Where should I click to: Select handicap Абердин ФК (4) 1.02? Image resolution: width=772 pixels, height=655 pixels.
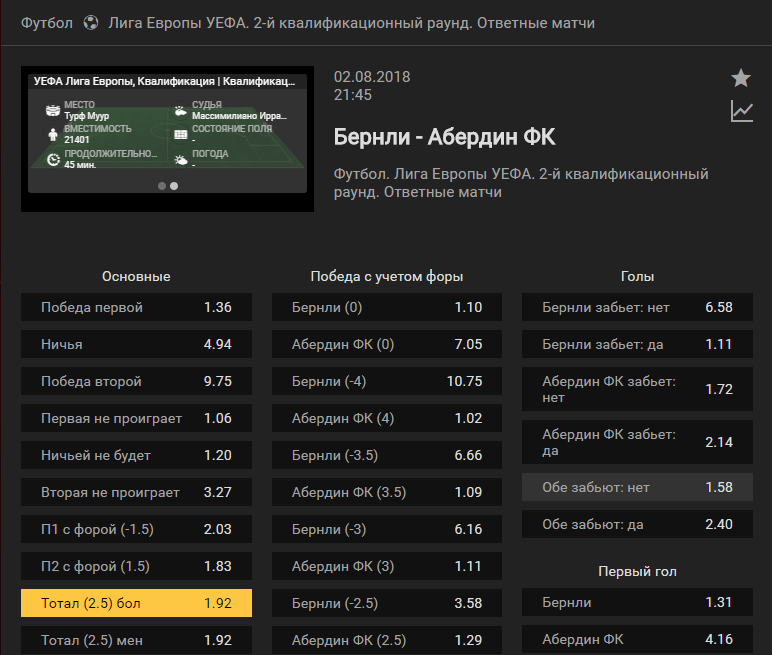click(387, 418)
